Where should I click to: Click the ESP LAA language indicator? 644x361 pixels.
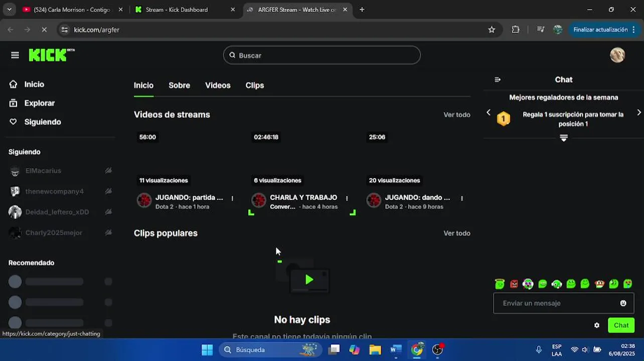click(x=557, y=350)
